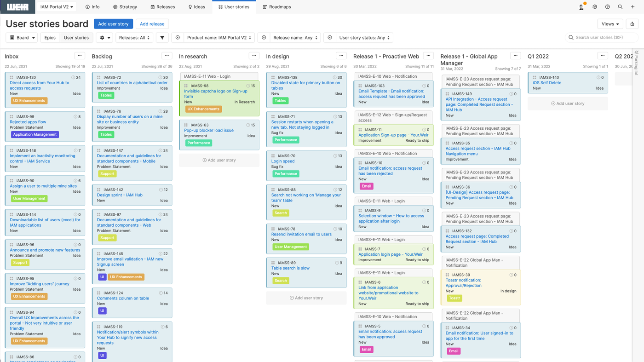Click the drag handle on IAMSS-103 card

pos(360,86)
